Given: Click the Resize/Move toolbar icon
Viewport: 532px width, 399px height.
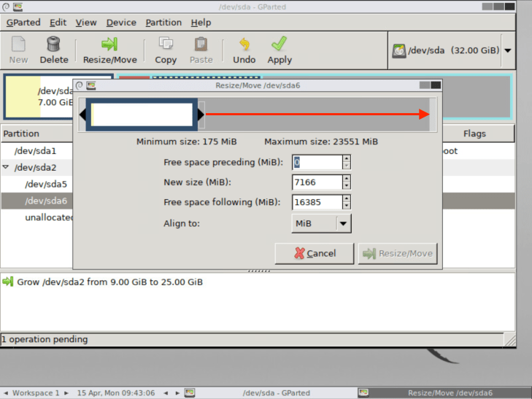Looking at the screenshot, I should [109, 44].
